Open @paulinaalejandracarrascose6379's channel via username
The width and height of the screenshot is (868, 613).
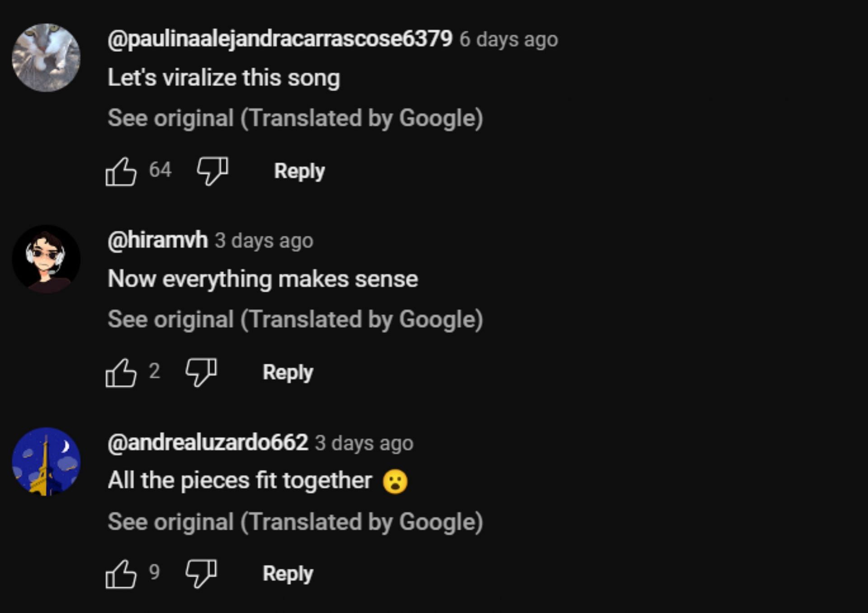(280, 39)
